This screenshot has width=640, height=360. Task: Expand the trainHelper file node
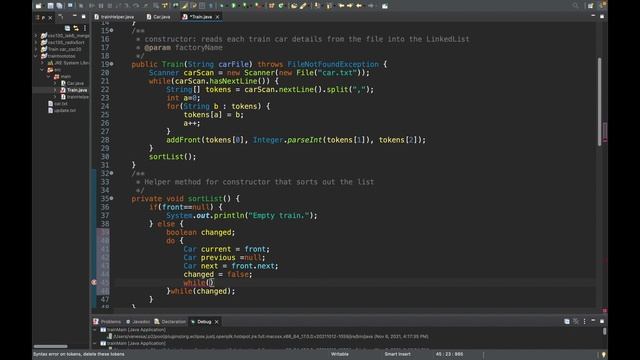[56, 97]
